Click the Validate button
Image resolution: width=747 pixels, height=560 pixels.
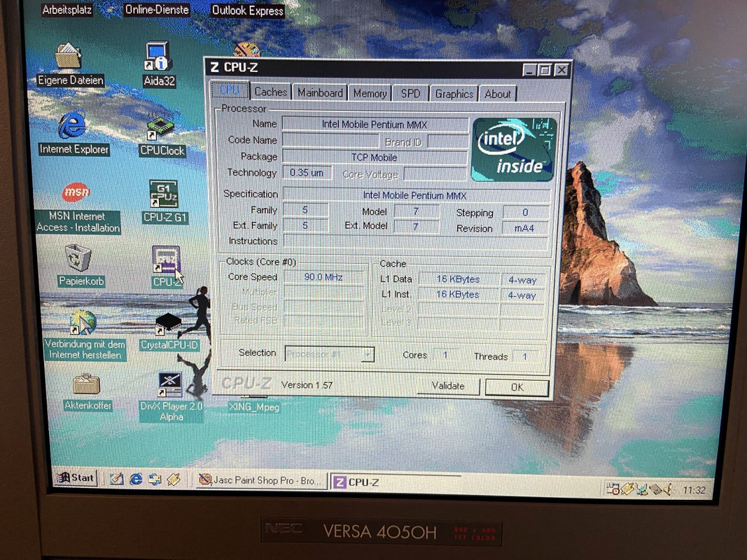tap(448, 386)
